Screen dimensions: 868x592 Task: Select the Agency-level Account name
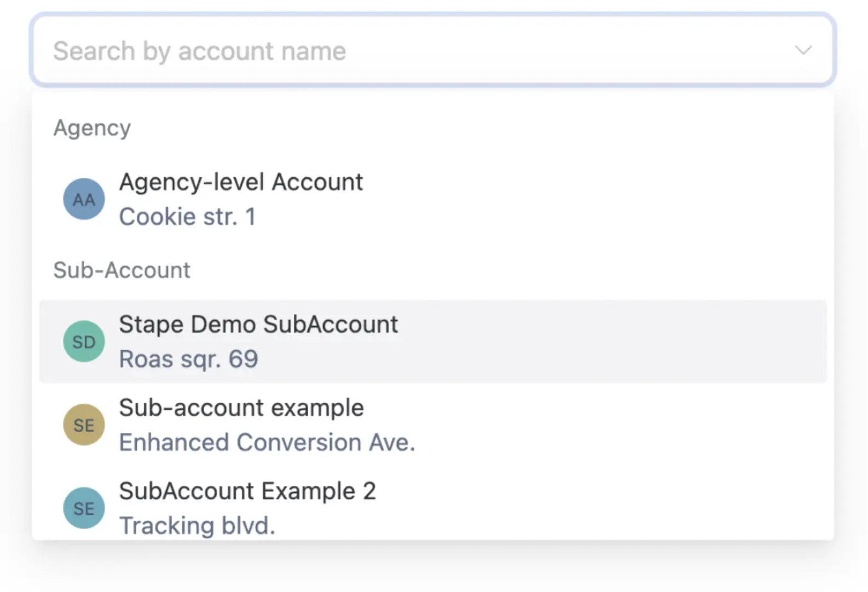click(x=241, y=182)
